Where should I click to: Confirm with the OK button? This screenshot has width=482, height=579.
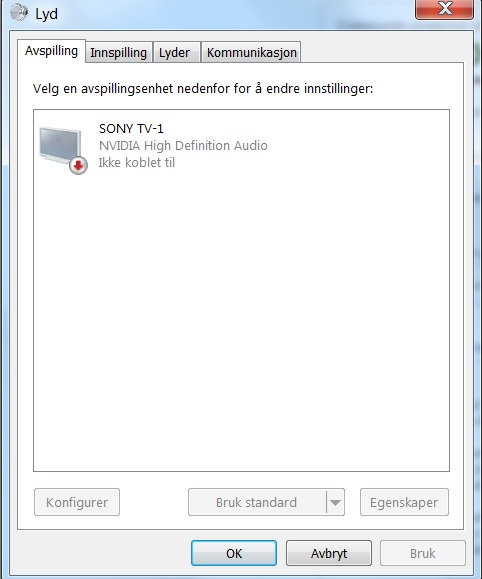click(234, 553)
